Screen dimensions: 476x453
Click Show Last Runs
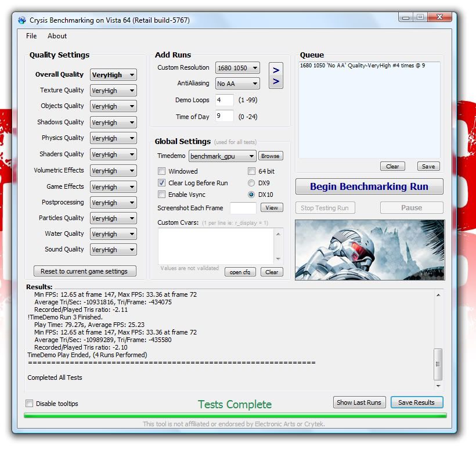click(x=359, y=402)
